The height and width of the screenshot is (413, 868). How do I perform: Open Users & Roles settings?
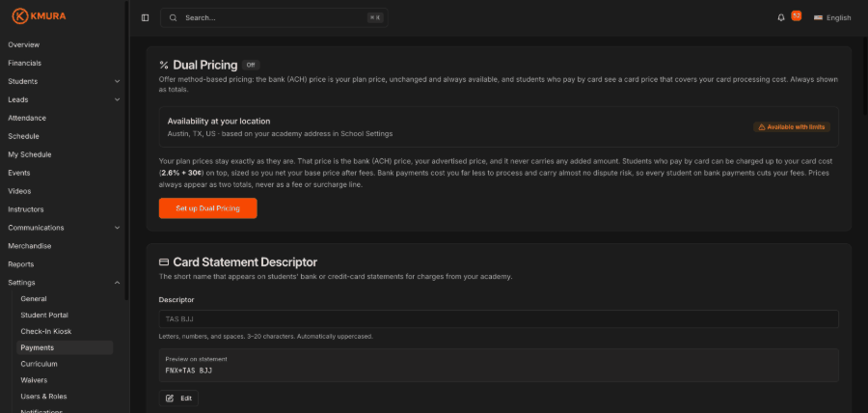[43, 397]
